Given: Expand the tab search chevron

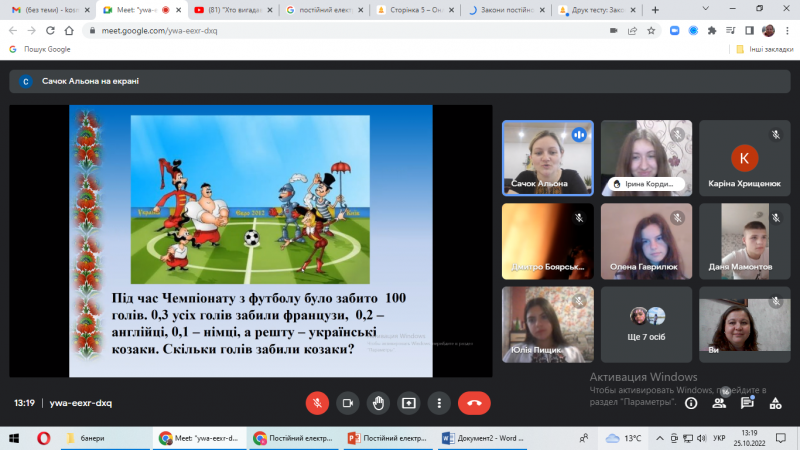Looking at the screenshot, I should (x=706, y=9).
